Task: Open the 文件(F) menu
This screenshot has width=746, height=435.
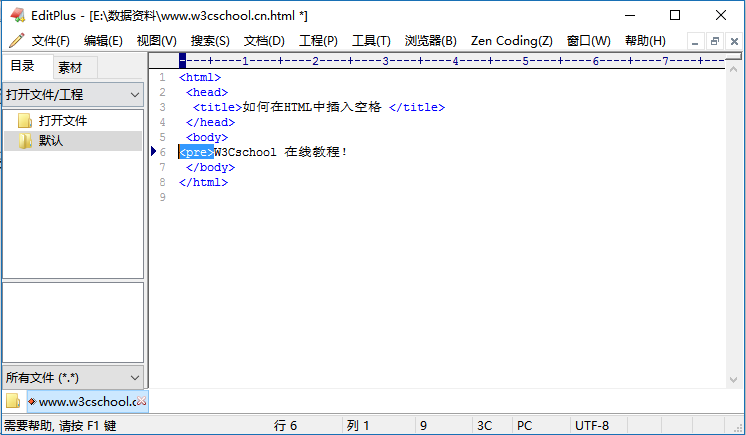Action: pyautogui.click(x=50, y=41)
